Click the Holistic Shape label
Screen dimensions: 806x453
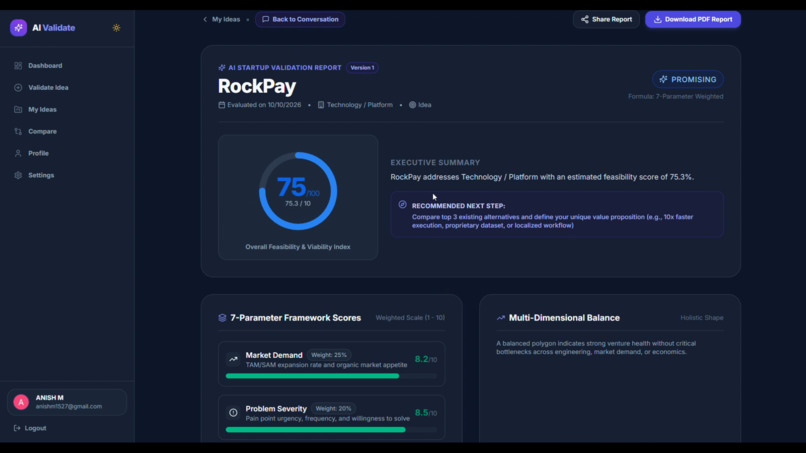click(702, 318)
